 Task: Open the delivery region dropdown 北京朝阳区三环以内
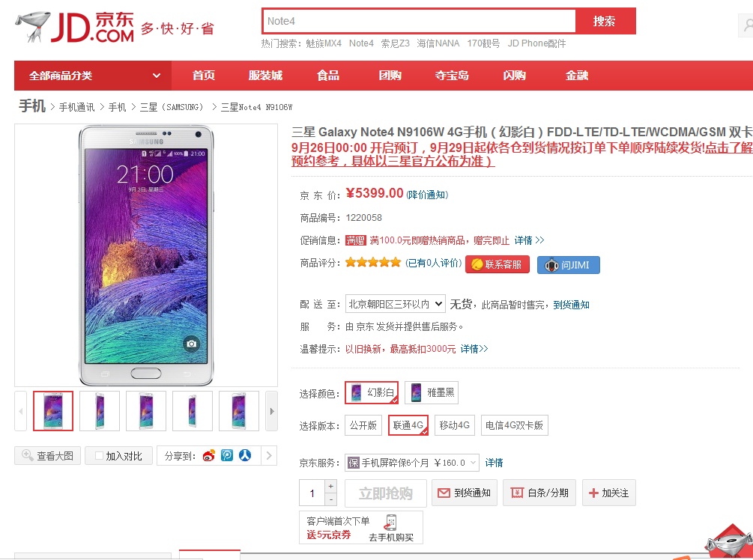coord(396,304)
